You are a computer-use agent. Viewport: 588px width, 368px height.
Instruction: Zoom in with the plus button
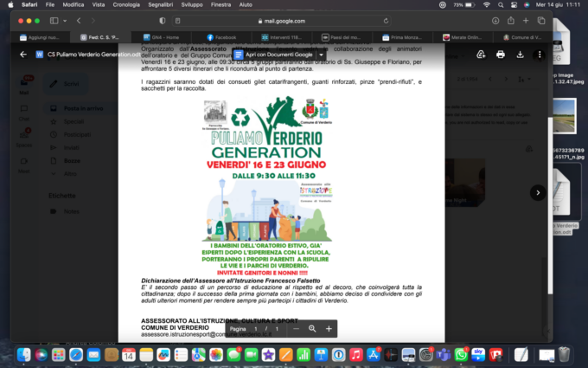pos(329,328)
